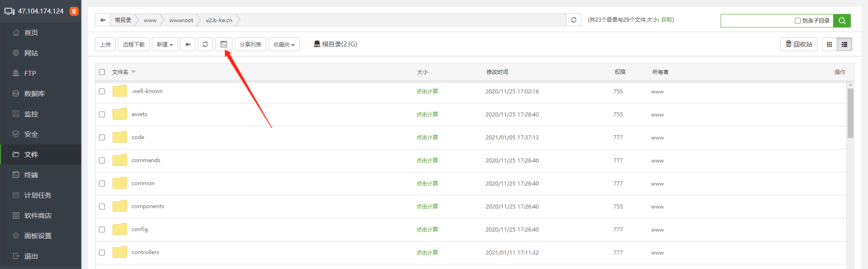Open the config folder icon
Viewport: 868px width, 269px height.
(x=120, y=229)
